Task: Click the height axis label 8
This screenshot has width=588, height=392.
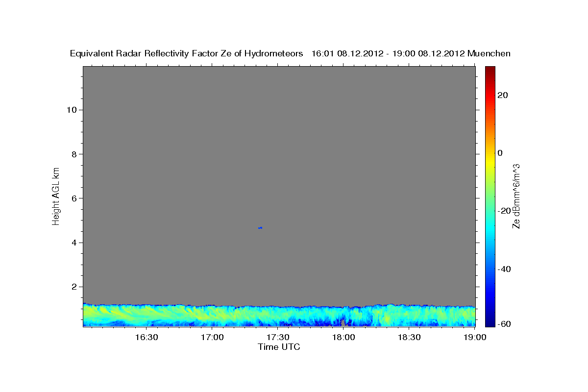Action: click(74, 154)
